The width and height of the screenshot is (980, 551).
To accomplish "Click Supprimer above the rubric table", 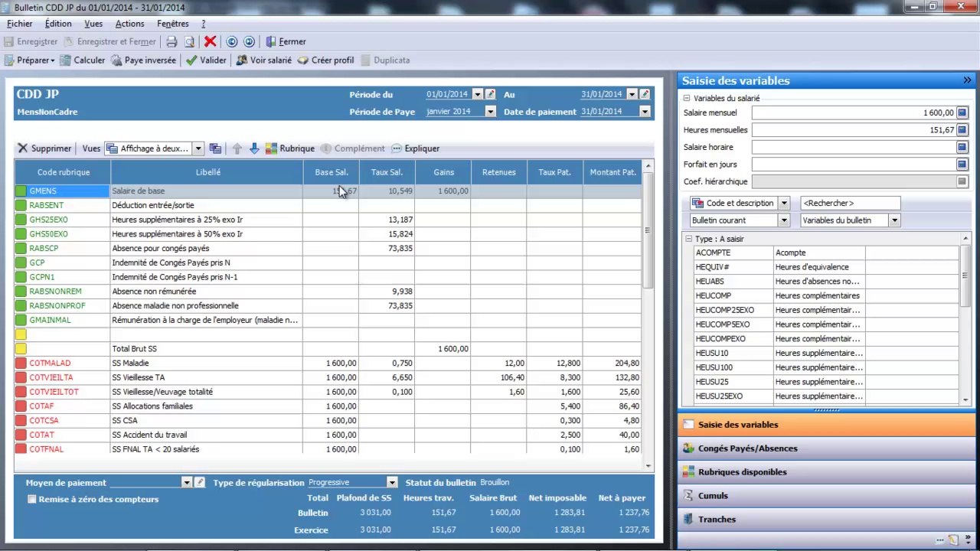I will pyautogui.click(x=44, y=148).
